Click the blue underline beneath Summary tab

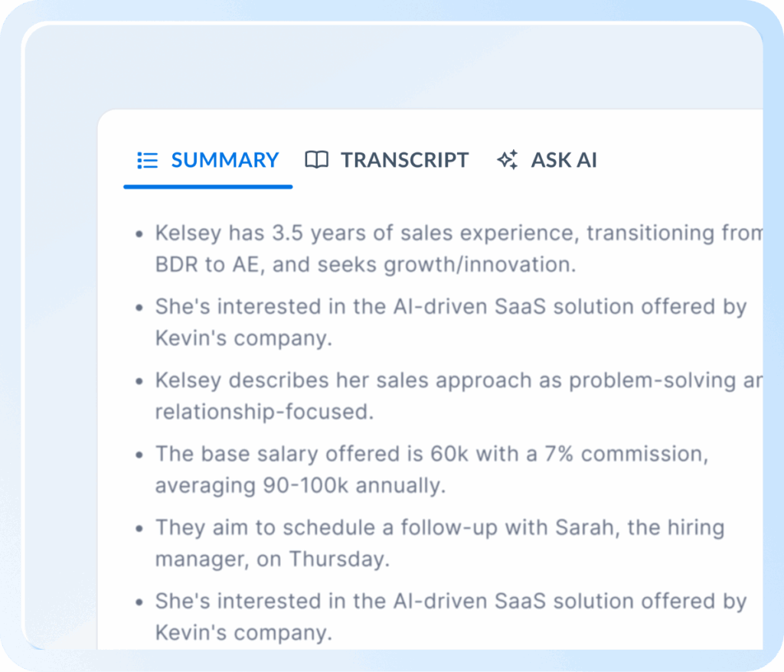pos(208,187)
